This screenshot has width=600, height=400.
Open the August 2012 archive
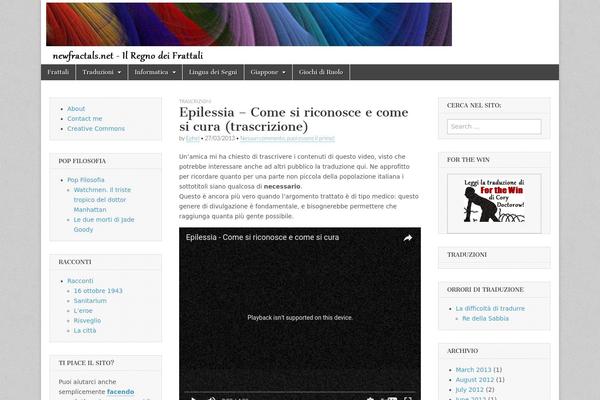click(x=475, y=380)
